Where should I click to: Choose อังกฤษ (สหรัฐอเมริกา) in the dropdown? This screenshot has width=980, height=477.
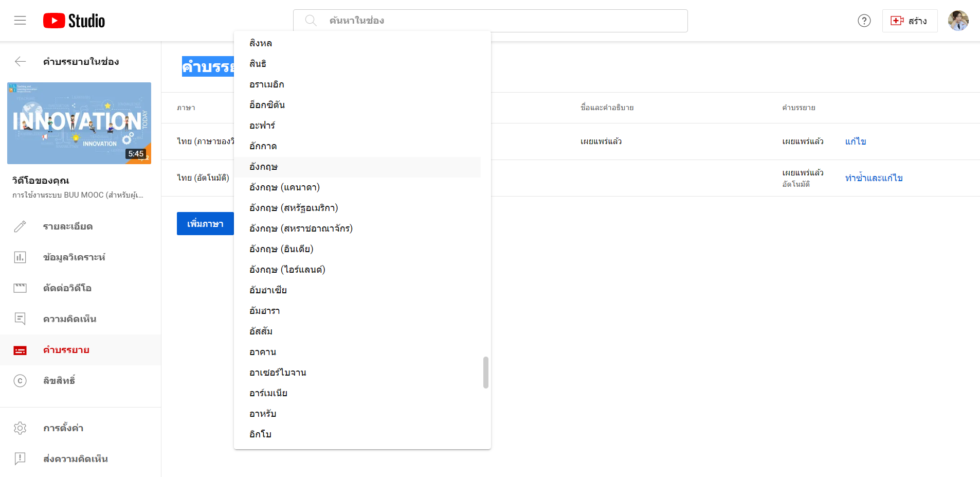294,208
